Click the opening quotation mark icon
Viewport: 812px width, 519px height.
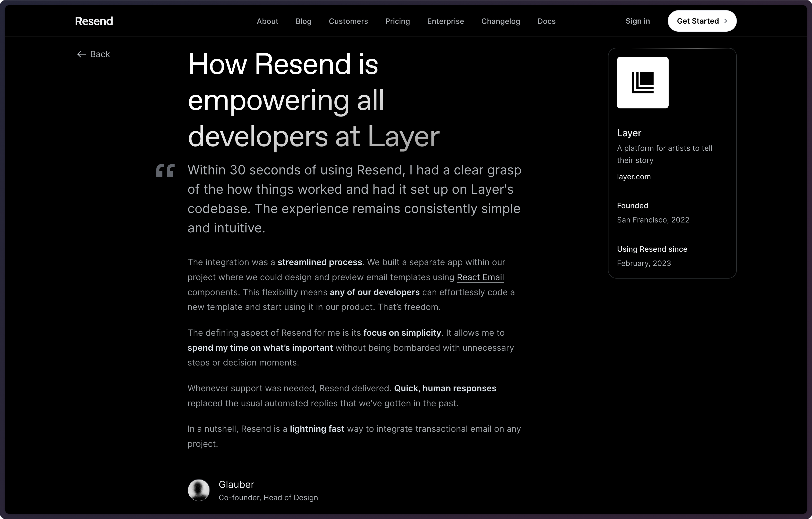click(x=166, y=171)
